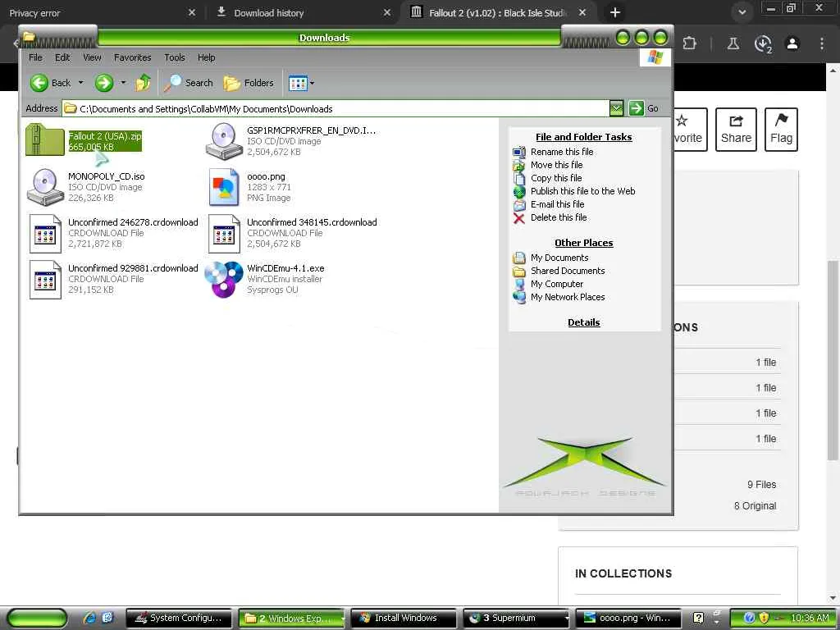This screenshot has height=630, width=840.
Task: Select the GSP1RMCPRXFRER_EN_DVD ISO icon
Action: click(x=224, y=141)
